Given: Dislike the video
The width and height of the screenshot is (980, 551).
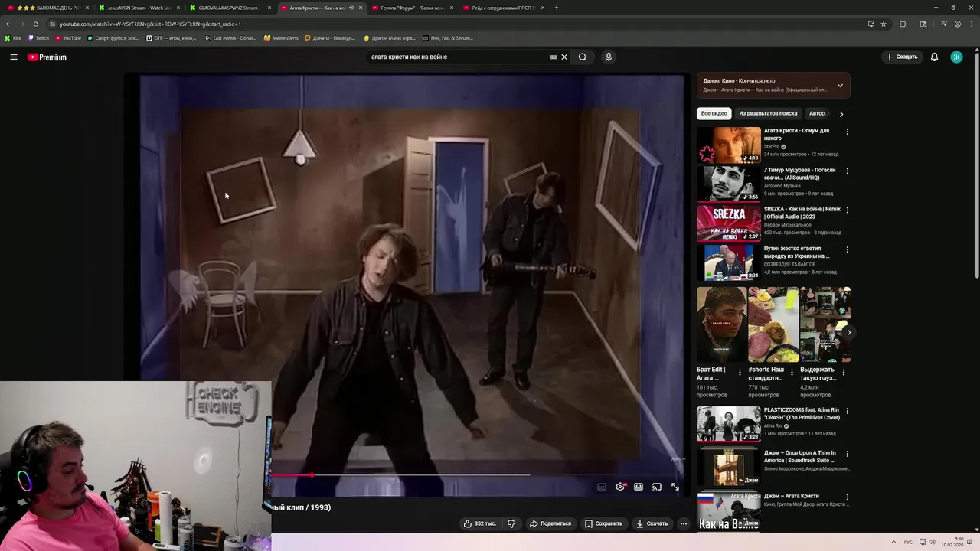Looking at the screenshot, I should coord(511,523).
